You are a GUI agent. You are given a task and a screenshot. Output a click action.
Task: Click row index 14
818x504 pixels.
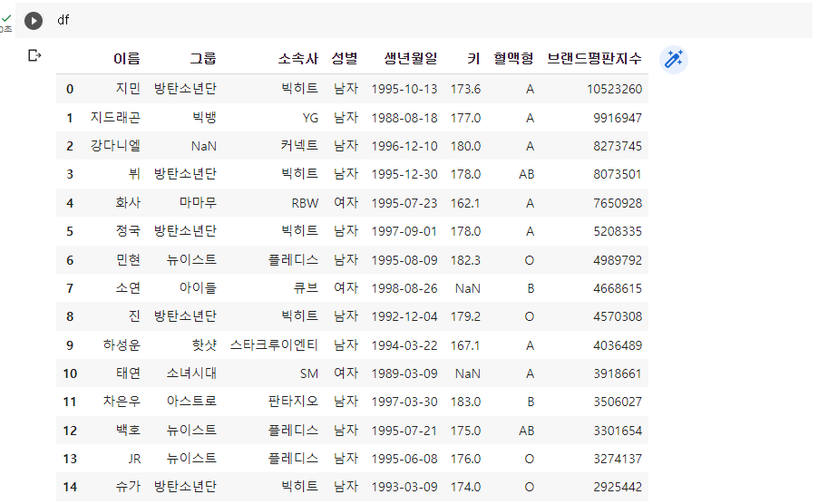click(x=70, y=488)
